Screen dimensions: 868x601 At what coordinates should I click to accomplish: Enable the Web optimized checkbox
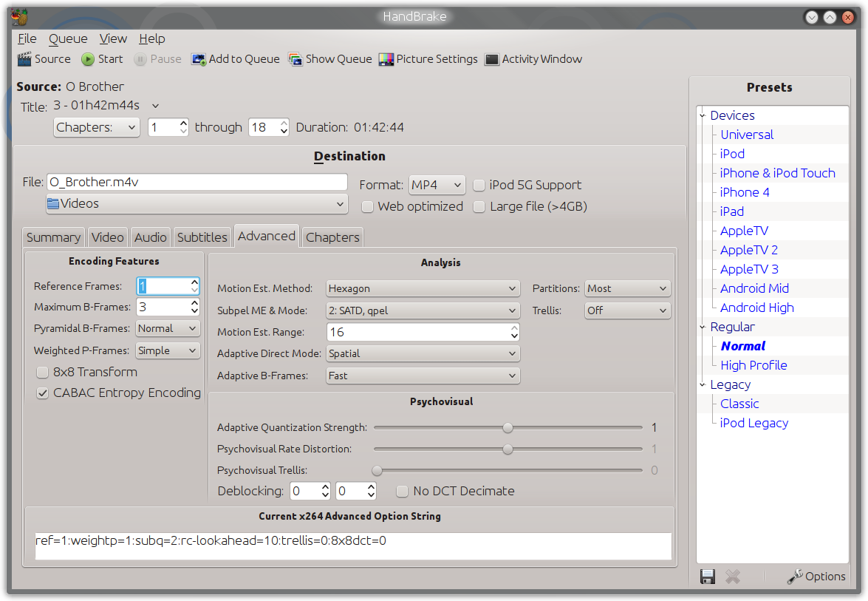(x=367, y=206)
